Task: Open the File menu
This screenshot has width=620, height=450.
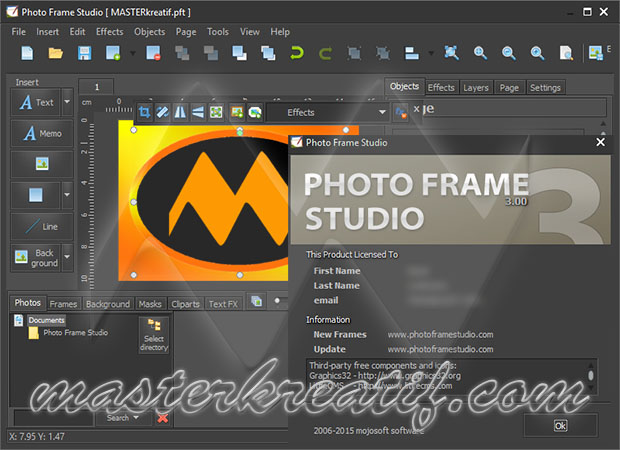Action: 19,32
